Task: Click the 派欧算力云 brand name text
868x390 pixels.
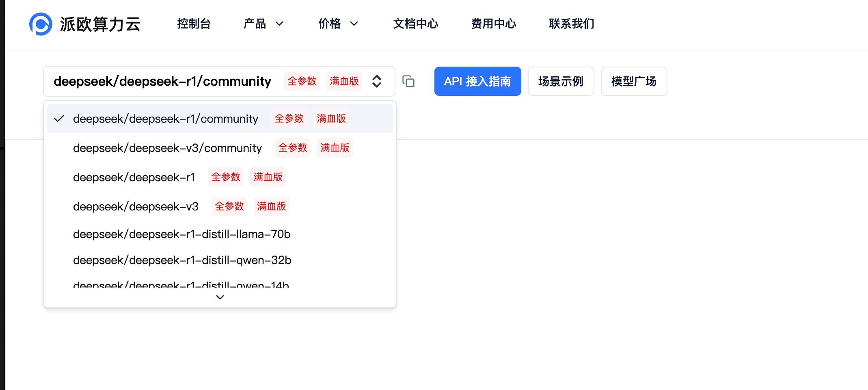Action: pos(100,24)
